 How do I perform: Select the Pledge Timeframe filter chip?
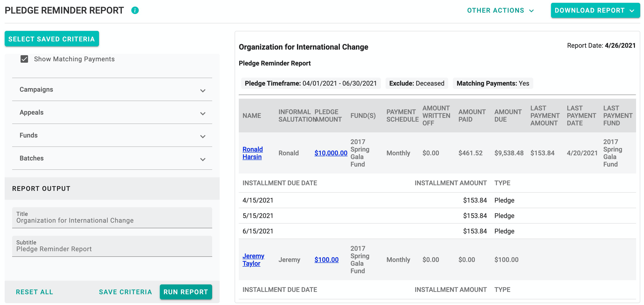tap(311, 83)
